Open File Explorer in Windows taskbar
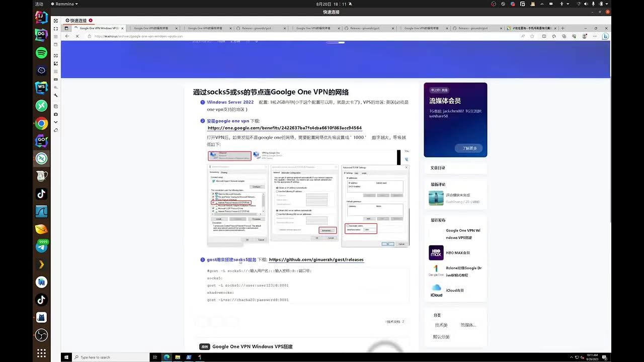 [178, 357]
